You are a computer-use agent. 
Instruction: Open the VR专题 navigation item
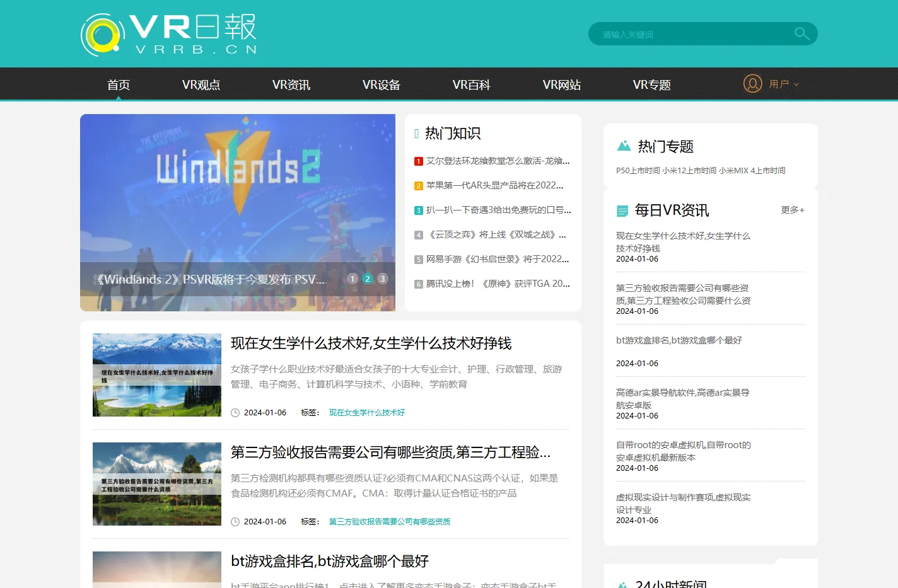652,84
